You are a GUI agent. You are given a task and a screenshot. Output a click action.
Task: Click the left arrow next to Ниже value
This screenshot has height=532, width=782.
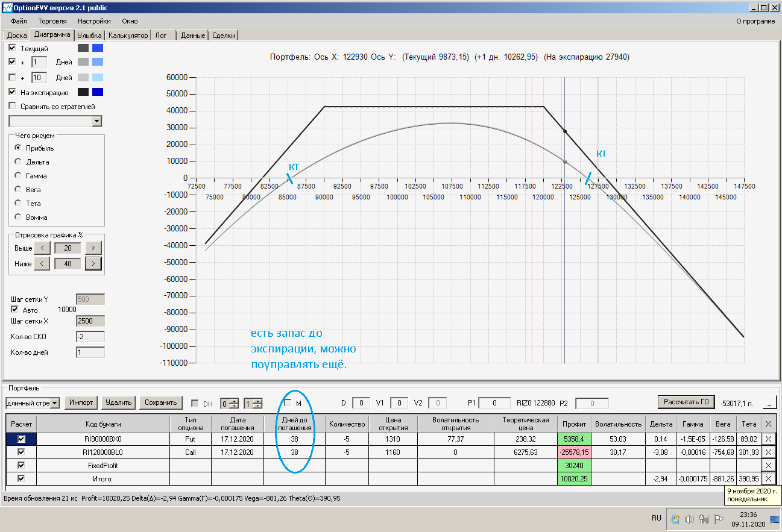42,264
